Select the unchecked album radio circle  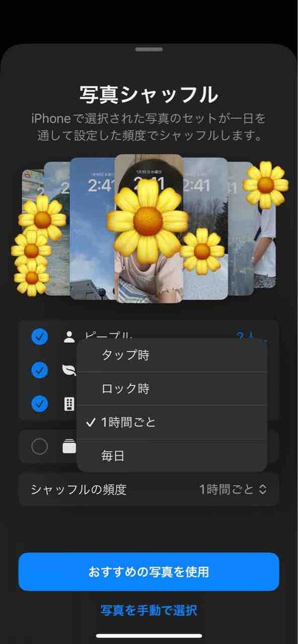[x=40, y=447]
